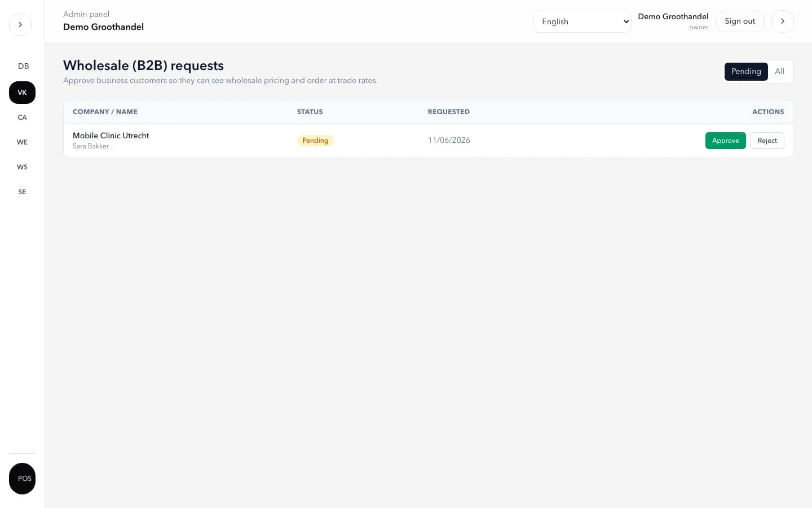Click the chevron next to Sign out

783,21
